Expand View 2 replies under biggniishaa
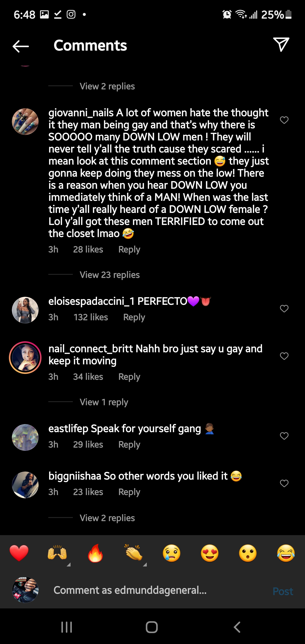 107,518
